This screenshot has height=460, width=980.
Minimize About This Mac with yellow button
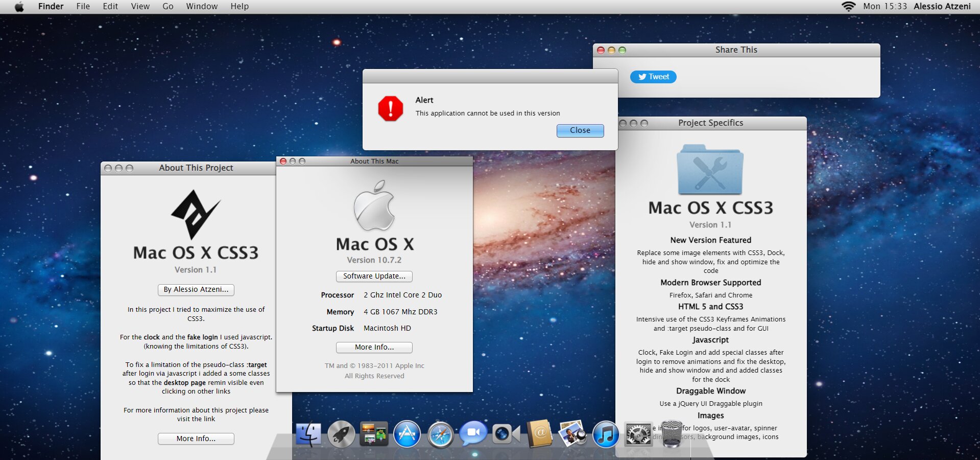pyautogui.click(x=293, y=162)
